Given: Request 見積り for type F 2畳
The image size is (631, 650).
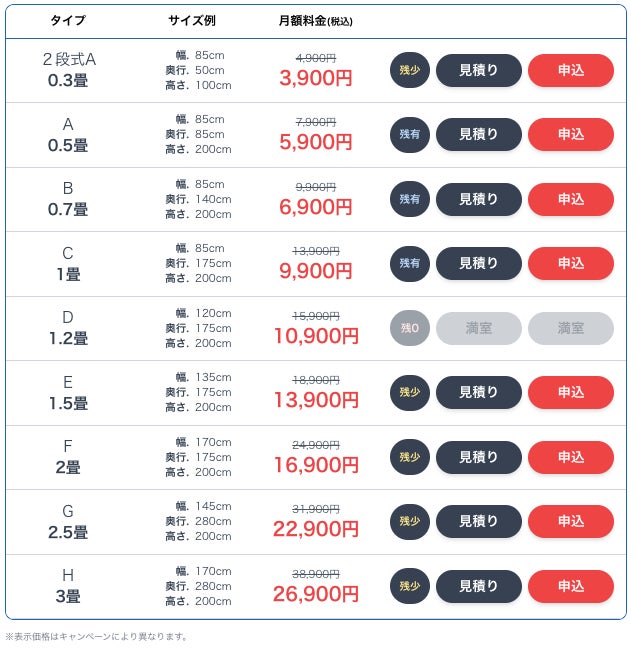Looking at the screenshot, I should [x=478, y=457].
